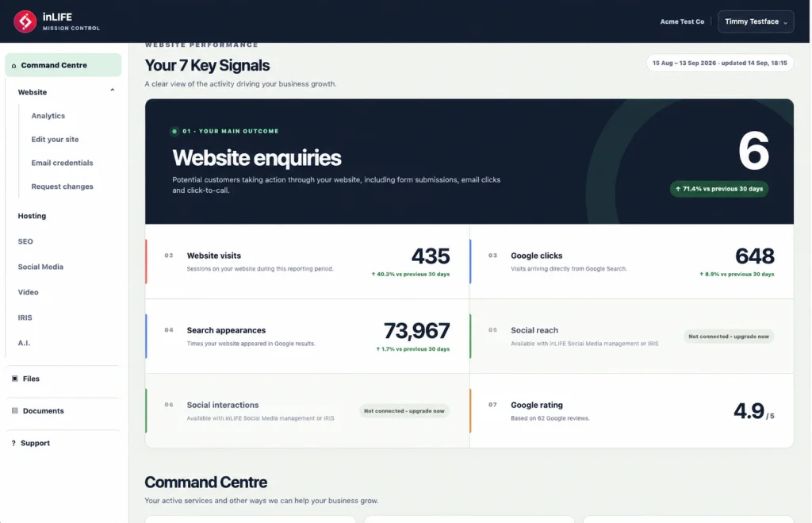
Task: Click the Support question mark icon
Action: tap(13, 443)
